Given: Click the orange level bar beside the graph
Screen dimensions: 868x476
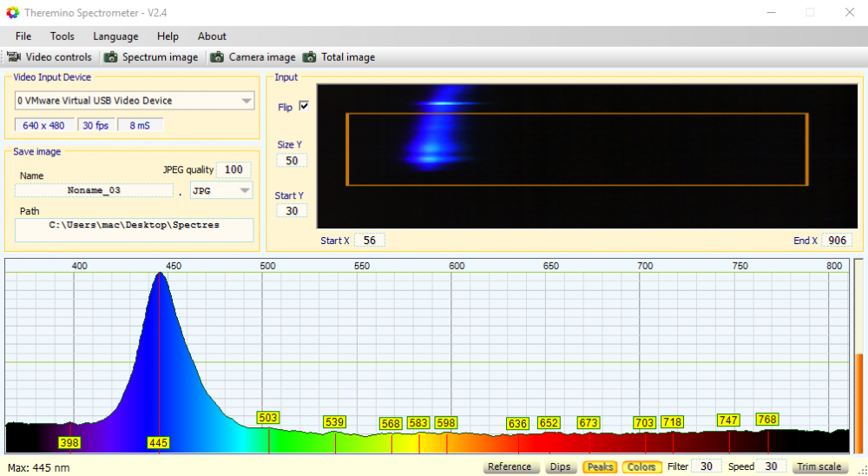Looking at the screenshot, I should [858, 403].
